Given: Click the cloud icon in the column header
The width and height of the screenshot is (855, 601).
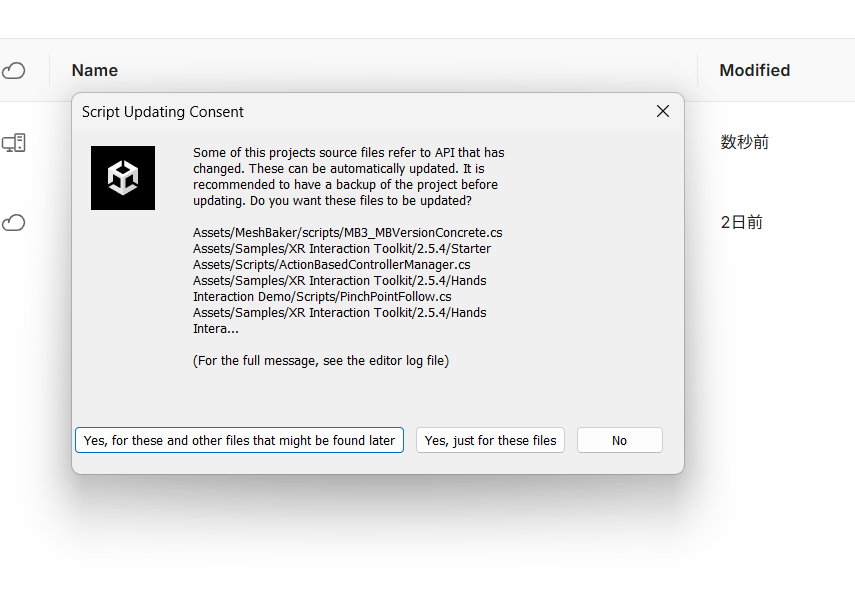Looking at the screenshot, I should (14, 70).
